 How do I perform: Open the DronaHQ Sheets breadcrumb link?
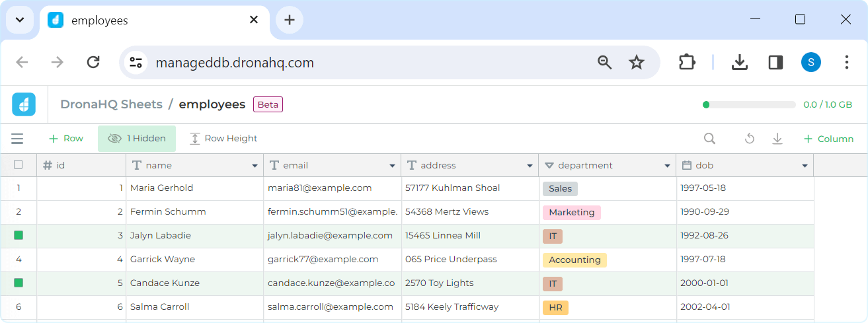click(x=111, y=104)
